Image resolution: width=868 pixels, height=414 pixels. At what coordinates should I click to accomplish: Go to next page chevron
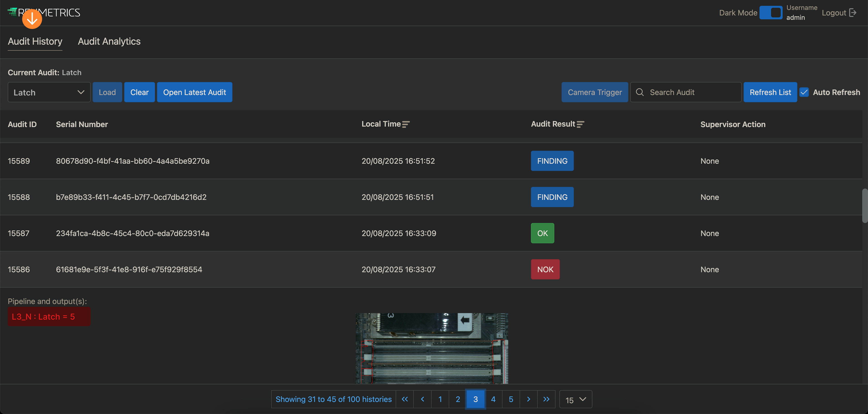(x=528, y=399)
